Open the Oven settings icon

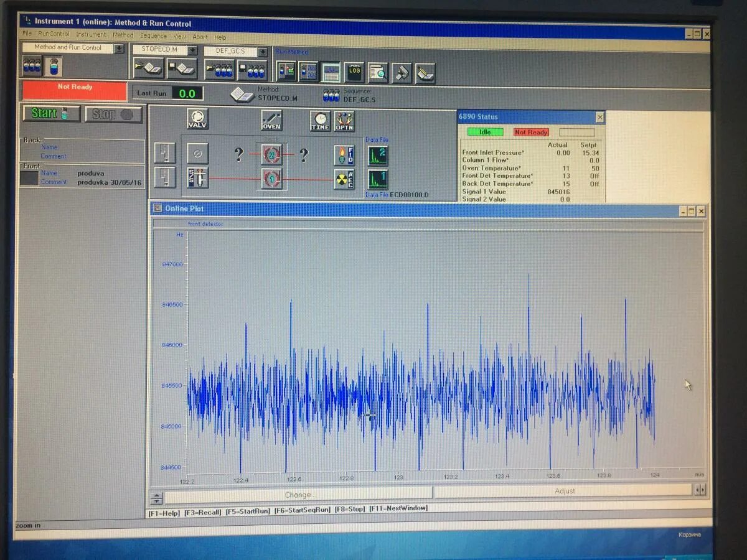271,120
